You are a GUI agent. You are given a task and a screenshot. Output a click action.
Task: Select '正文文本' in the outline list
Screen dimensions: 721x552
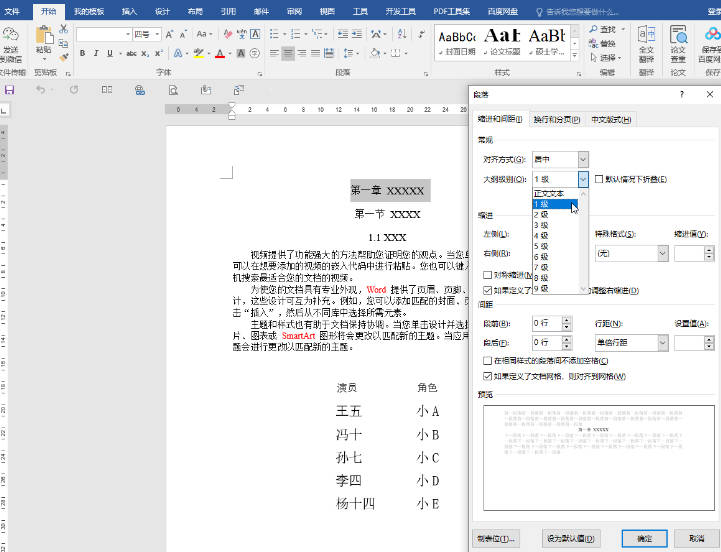pyautogui.click(x=555, y=194)
